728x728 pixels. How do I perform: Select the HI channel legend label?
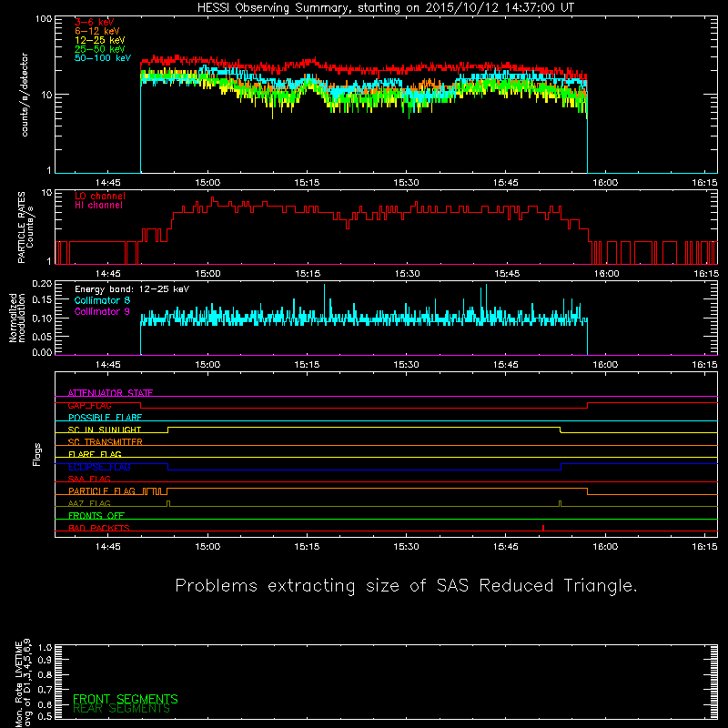click(x=98, y=206)
